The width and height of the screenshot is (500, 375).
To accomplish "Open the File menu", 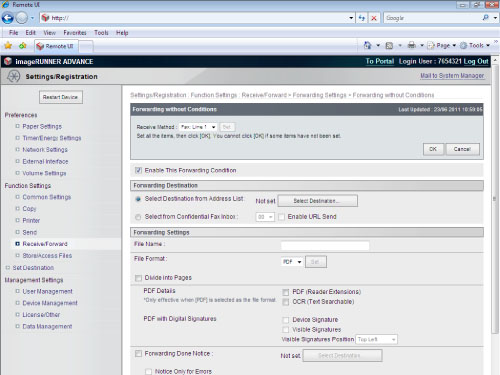I will tap(13, 33).
